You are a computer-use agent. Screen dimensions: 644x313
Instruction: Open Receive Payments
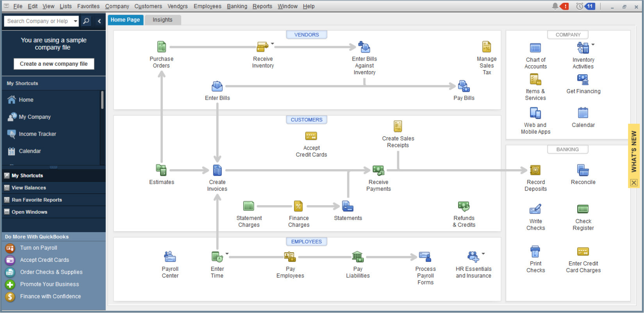pyautogui.click(x=378, y=170)
